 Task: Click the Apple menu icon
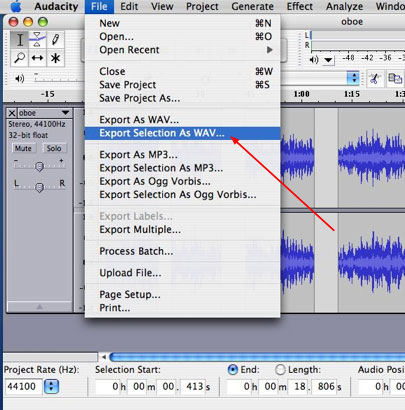coord(16,6)
